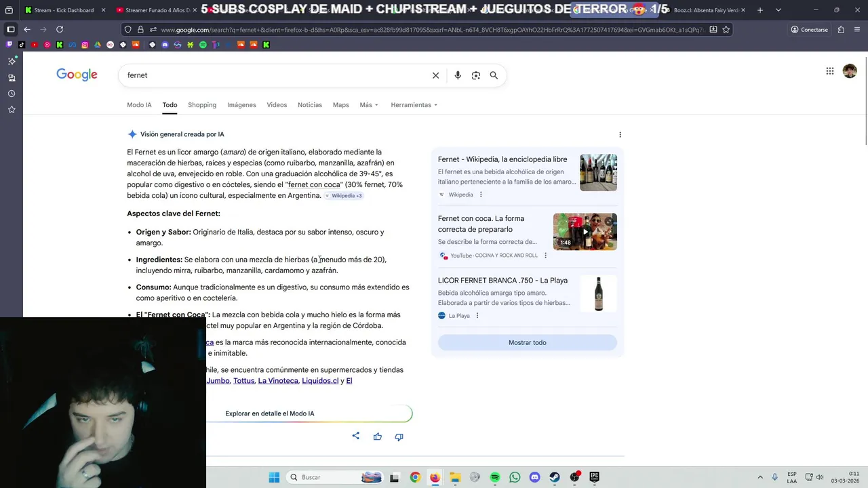Open Firefox sidebar history clock icon
The height and width of the screenshot is (488, 868).
pyautogui.click(x=12, y=94)
